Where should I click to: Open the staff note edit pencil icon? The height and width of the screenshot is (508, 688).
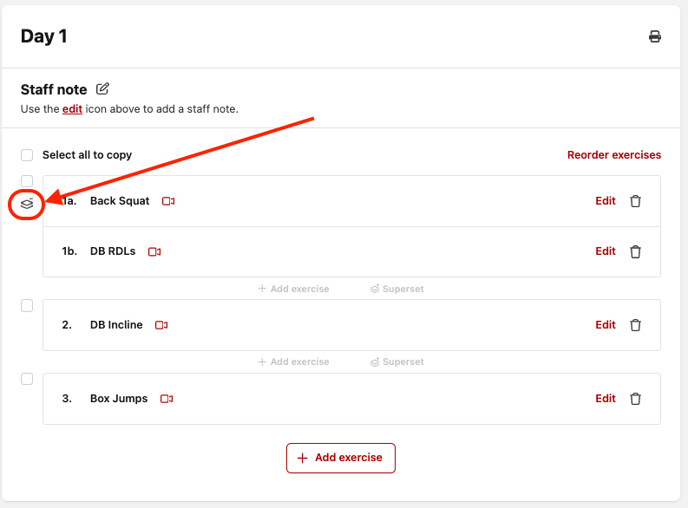pos(103,89)
